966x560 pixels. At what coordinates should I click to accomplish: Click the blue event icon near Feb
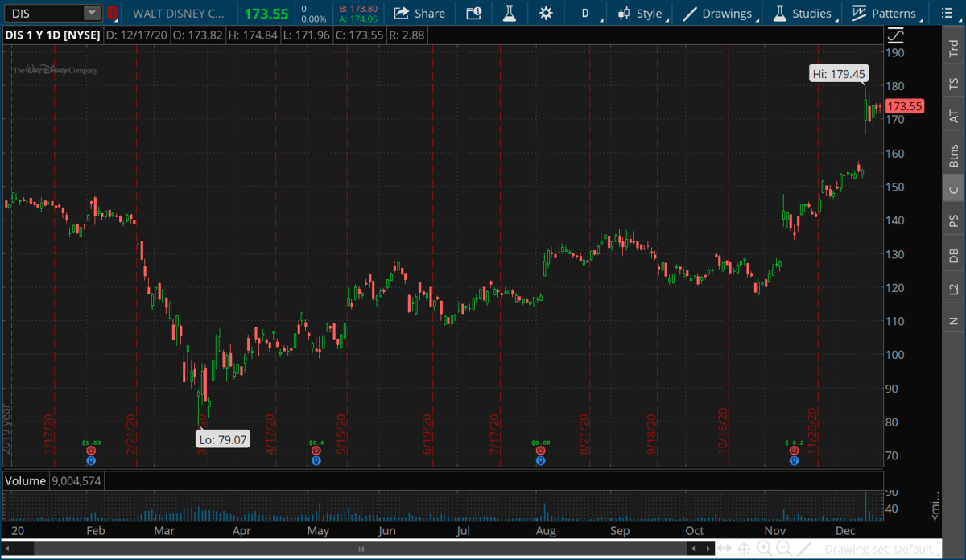pos(91,461)
